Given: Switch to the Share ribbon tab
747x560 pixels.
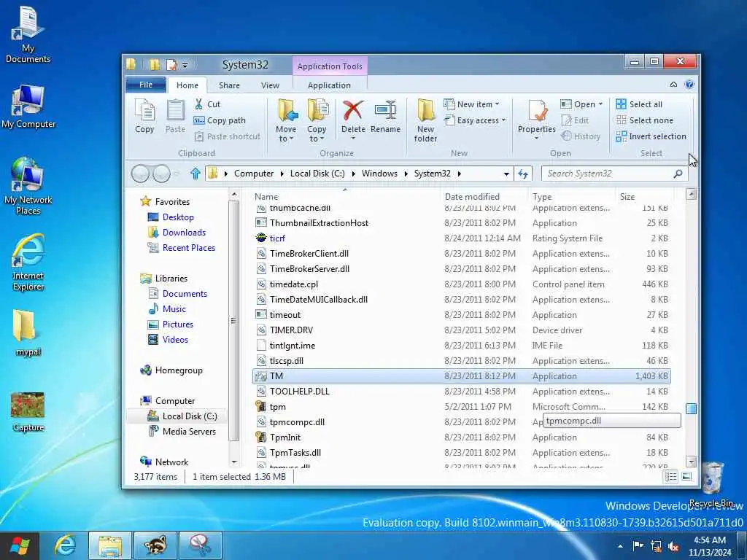Looking at the screenshot, I should pyautogui.click(x=229, y=85).
